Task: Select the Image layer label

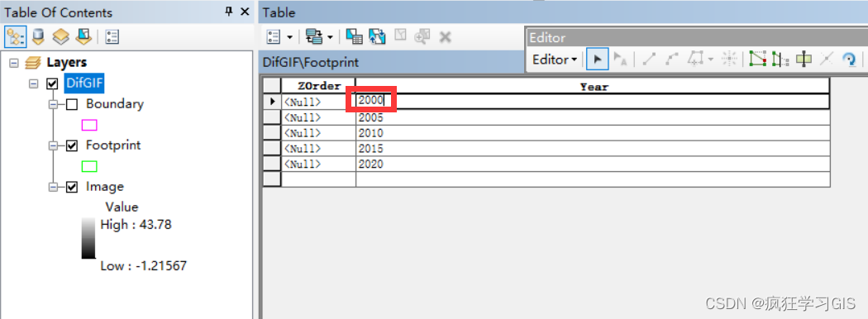Action: pyautogui.click(x=105, y=187)
